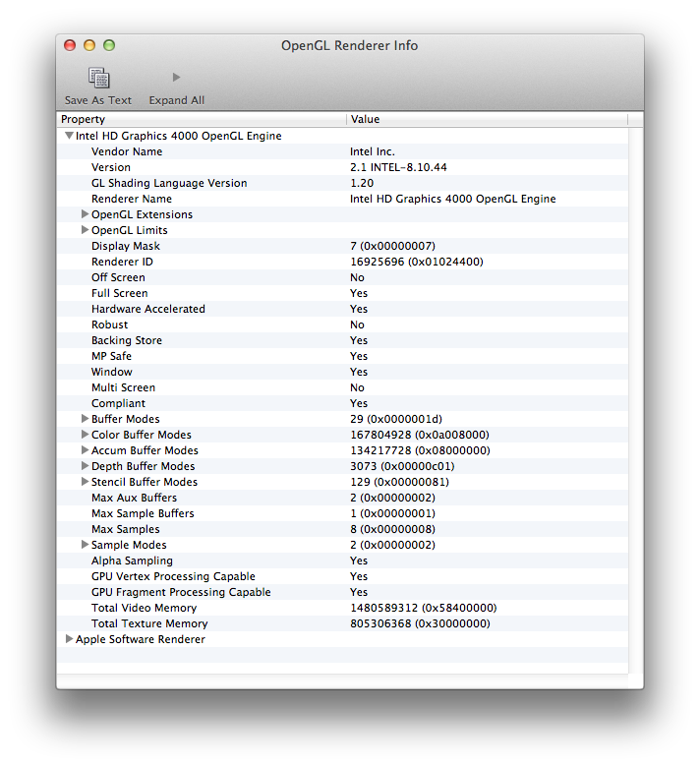This screenshot has height=767, width=700.
Task: Click the Intel Inc. vendor value
Action: tap(373, 151)
